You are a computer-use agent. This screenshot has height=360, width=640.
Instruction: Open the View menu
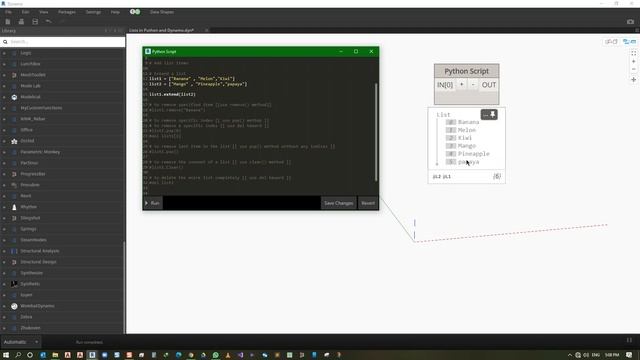pyautogui.click(x=44, y=12)
